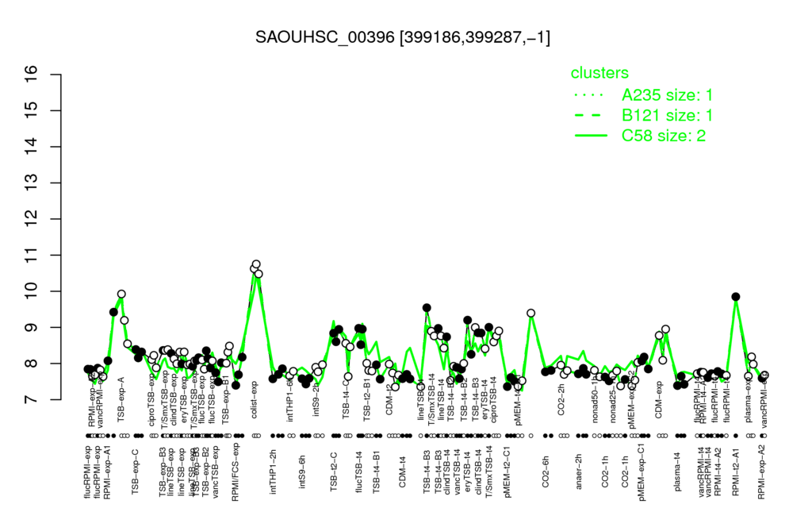The width and height of the screenshot is (812, 508).
Task: Click y-axis tick label 15
Action: click(32, 110)
